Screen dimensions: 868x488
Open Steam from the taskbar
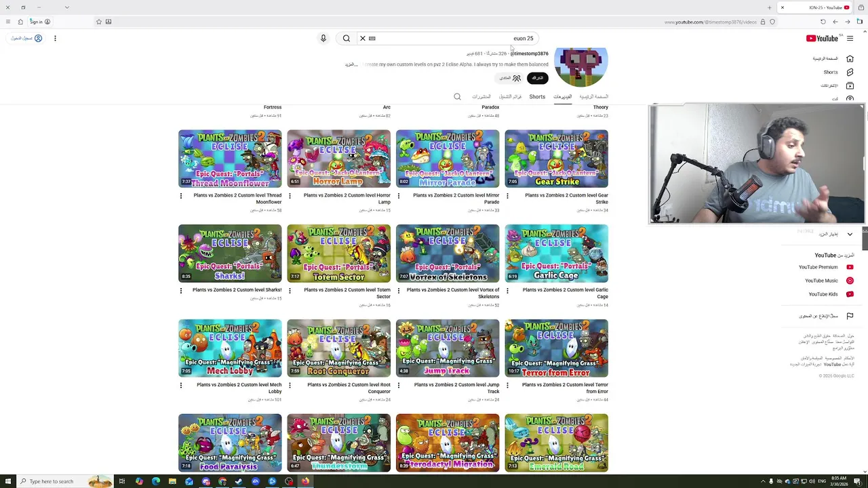point(239,481)
